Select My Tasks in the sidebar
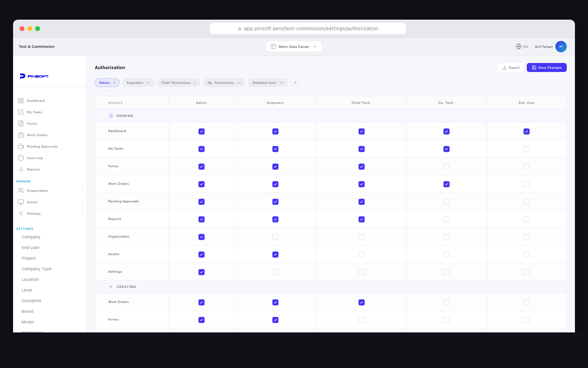 click(35, 112)
